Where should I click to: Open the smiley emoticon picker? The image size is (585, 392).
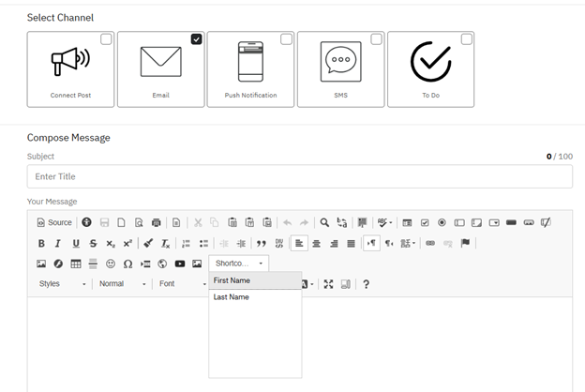111,264
